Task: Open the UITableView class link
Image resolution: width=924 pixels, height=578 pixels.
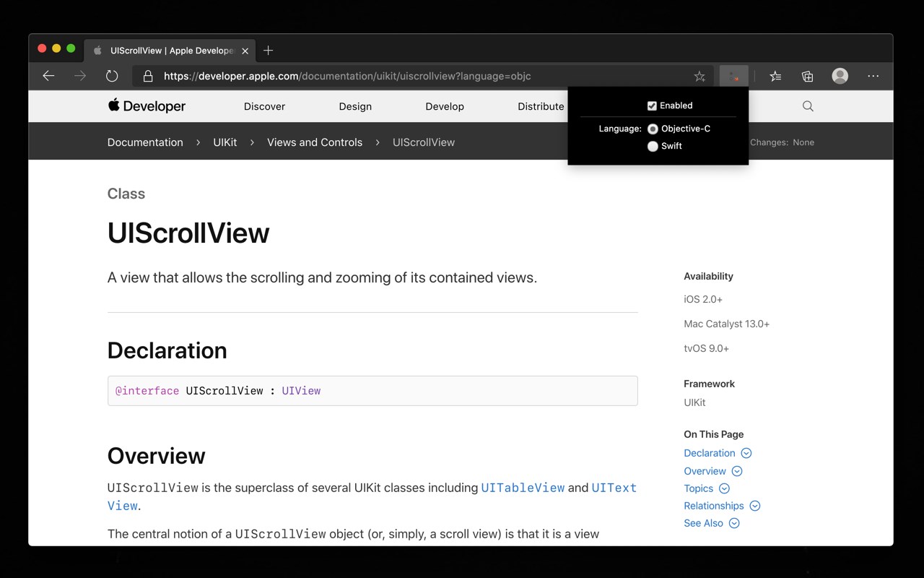Action: click(523, 488)
